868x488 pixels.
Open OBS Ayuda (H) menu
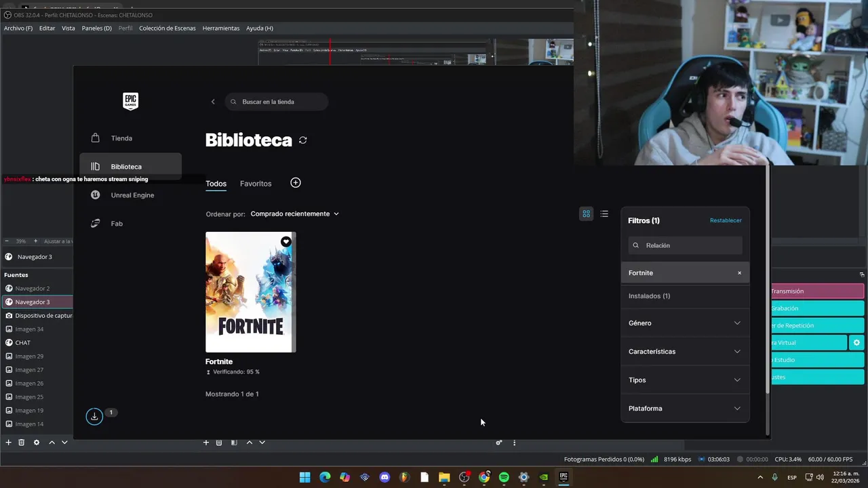click(260, 28)
